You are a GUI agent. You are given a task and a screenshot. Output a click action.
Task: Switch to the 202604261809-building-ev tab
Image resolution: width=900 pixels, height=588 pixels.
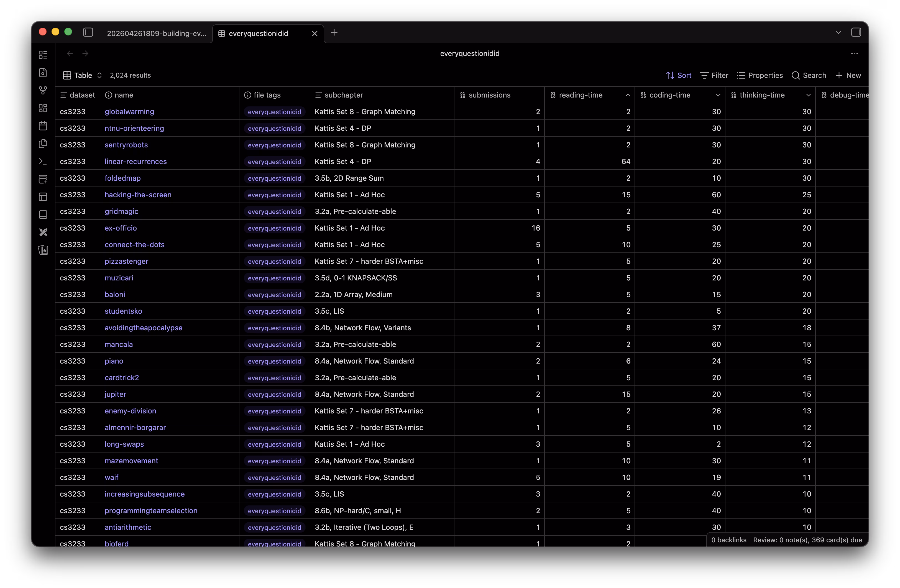point(156,34)
